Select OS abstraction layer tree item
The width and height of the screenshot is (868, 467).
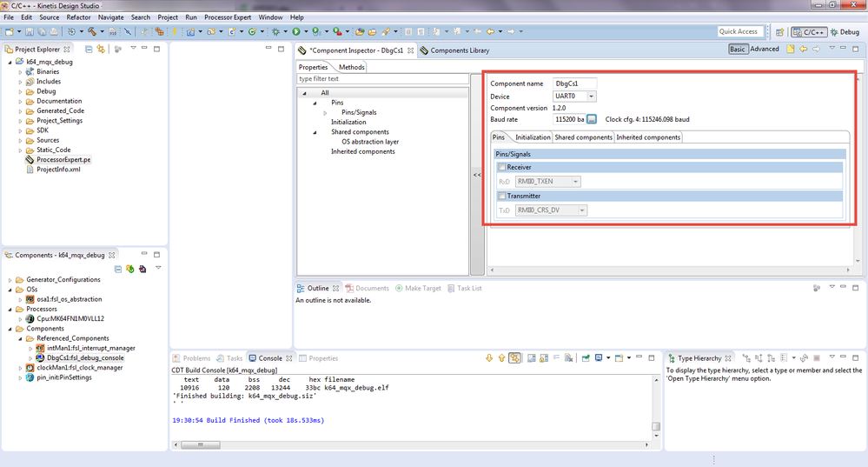pyautogui.click(x=370, y=142)
